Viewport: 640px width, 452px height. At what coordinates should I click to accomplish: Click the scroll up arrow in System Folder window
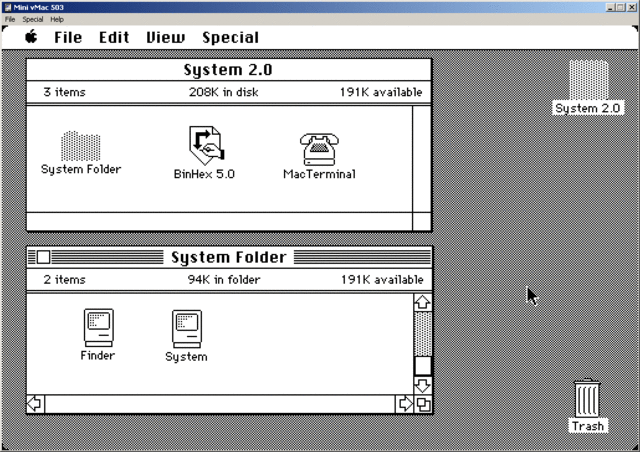click(423, 302)
